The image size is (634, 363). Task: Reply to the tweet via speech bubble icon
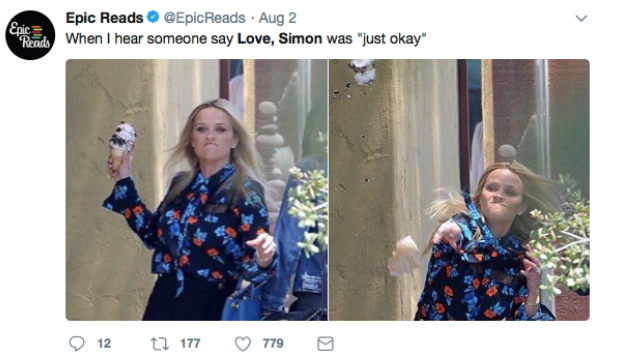[x=76, y=344]
